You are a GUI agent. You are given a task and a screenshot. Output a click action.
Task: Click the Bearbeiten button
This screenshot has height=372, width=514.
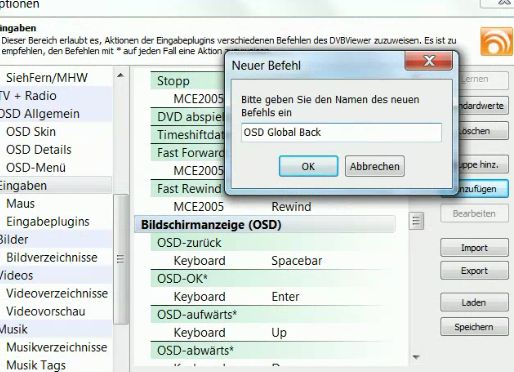[474, 213]
